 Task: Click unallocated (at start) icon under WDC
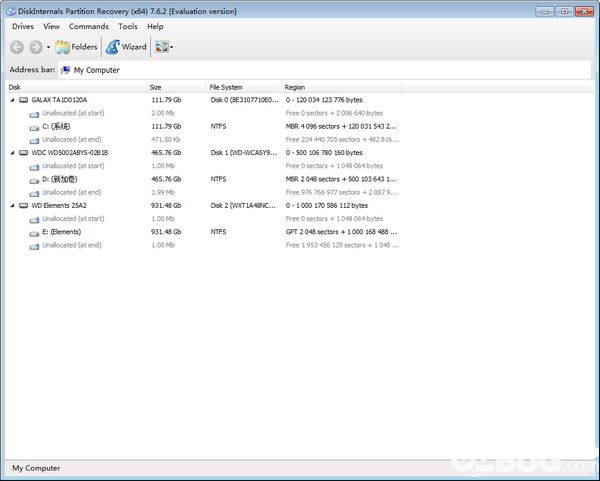pyautogui.click(x=34, y=167)
